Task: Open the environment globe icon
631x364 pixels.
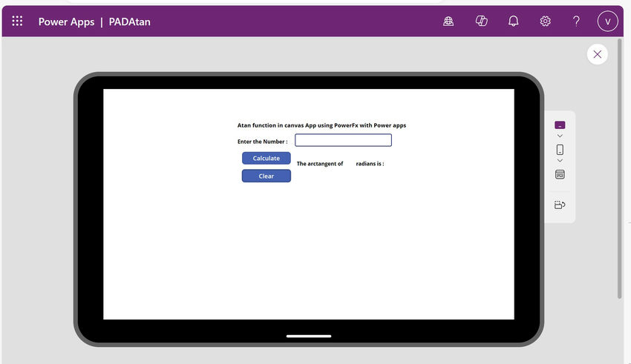Action: pos(448,21)
